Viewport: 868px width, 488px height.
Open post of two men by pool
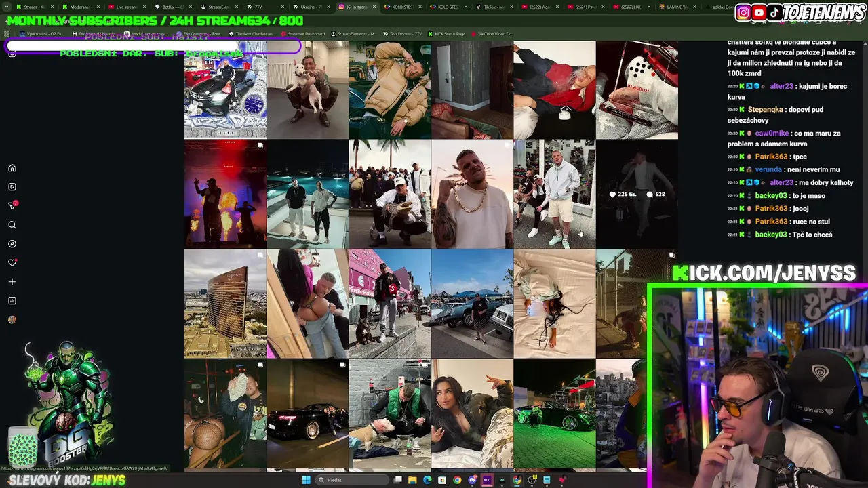[307, 194]
